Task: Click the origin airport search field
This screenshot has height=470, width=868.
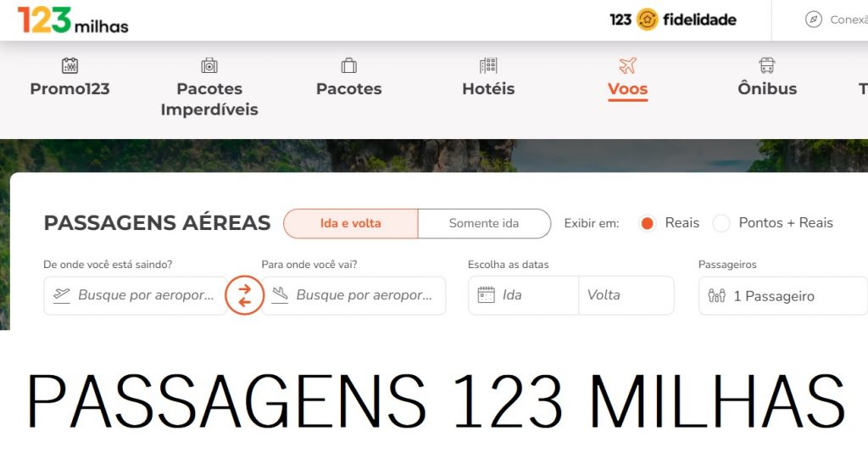Action: pos(136,295)
